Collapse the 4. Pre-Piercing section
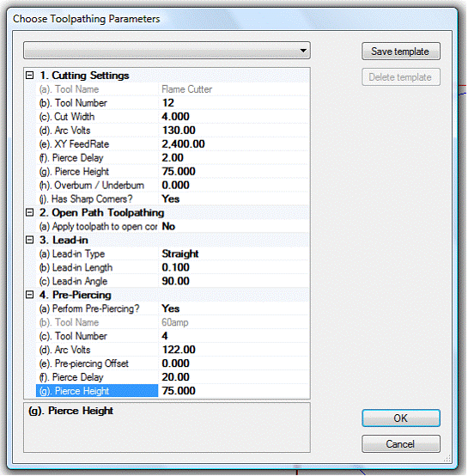Viewport: 468px width, 476px height. click(x=29, y=295)
